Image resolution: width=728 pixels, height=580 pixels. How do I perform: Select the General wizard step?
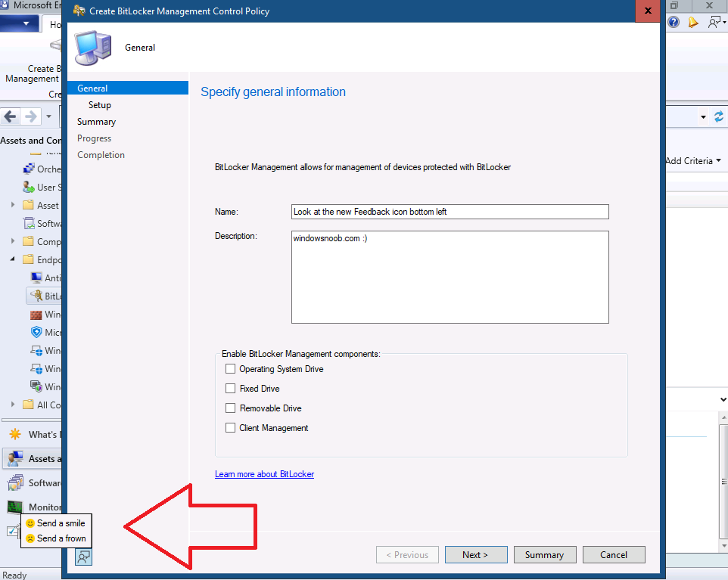point(128,88)
